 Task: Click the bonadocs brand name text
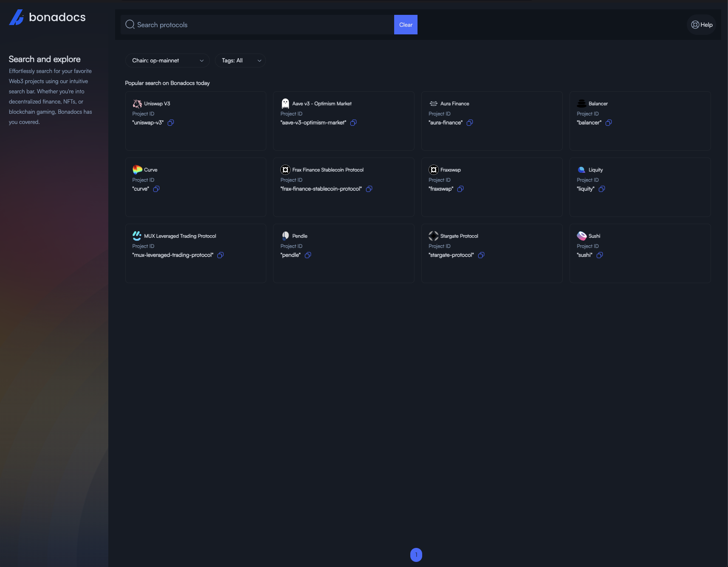pyautogui.click(x=57, y=17)
